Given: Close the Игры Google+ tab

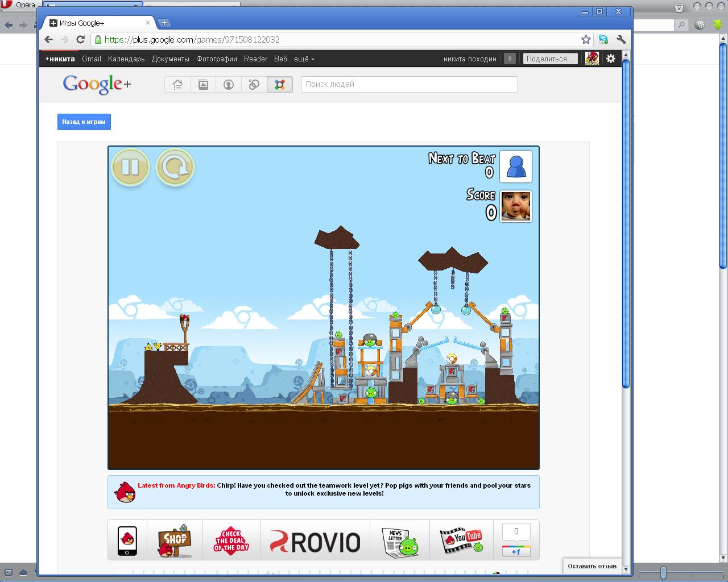Looking at the screenshot, I should pyautogui.click(x=148, y=23).
